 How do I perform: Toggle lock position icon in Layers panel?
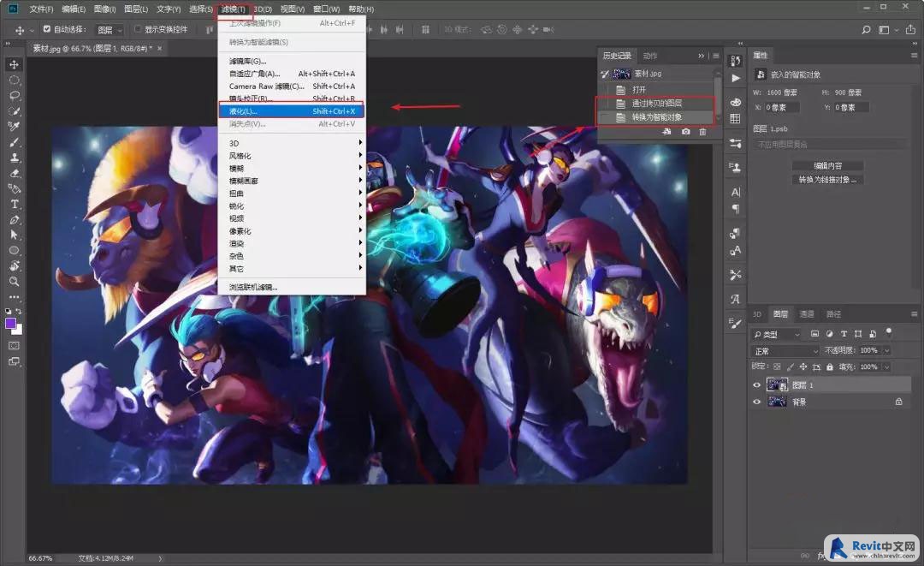(x=803, y=366)
